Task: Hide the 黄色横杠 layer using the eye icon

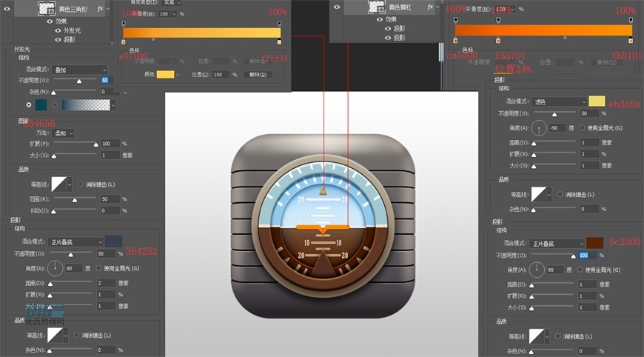Action: point(338,7)
